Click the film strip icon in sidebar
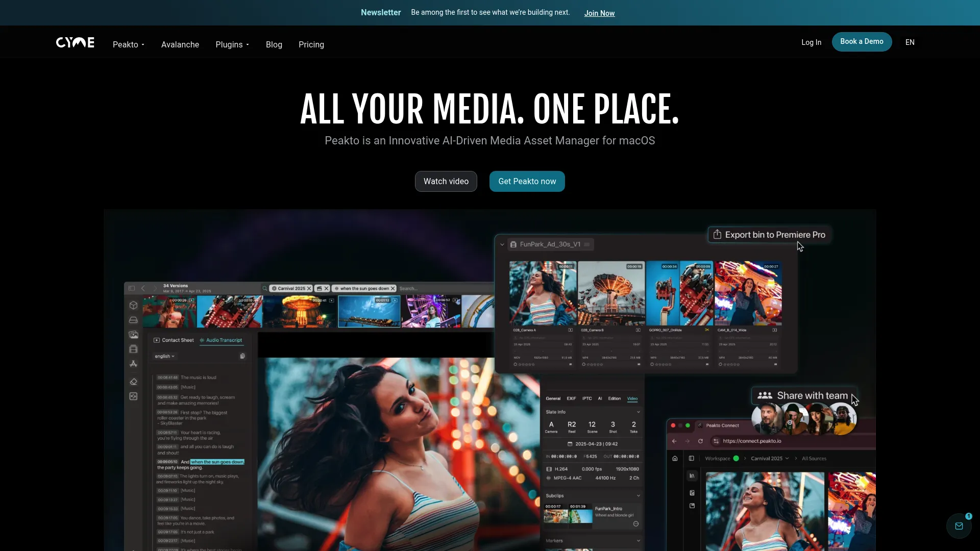 (133, 349)
